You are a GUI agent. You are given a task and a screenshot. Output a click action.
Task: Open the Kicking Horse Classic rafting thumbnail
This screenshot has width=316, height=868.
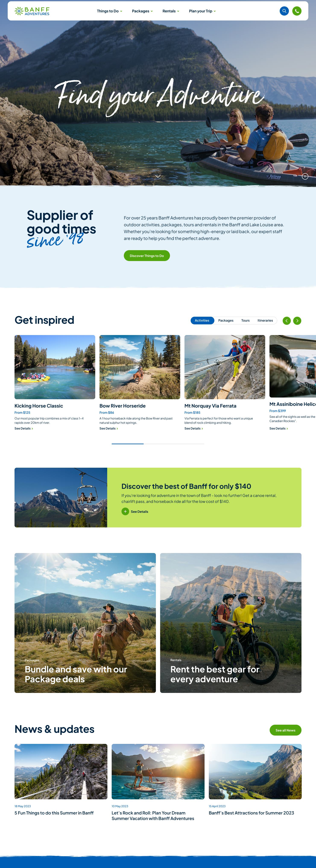(x=55, y=367)
